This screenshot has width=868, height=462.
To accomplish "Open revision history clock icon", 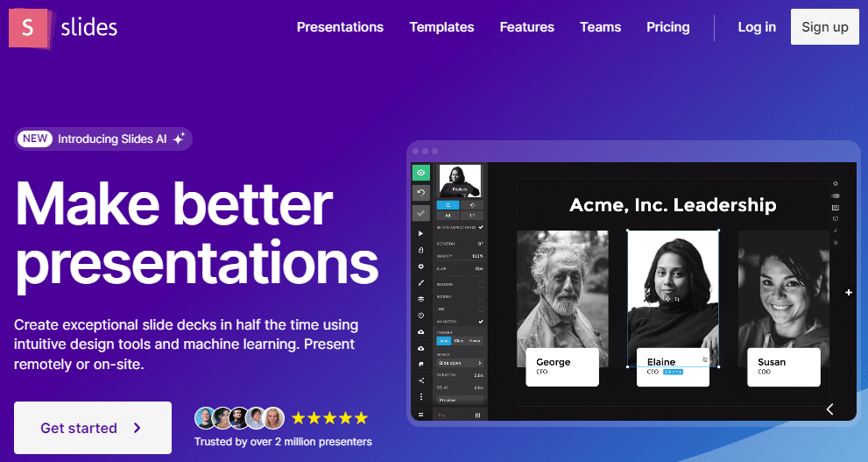I will point(420,316).
